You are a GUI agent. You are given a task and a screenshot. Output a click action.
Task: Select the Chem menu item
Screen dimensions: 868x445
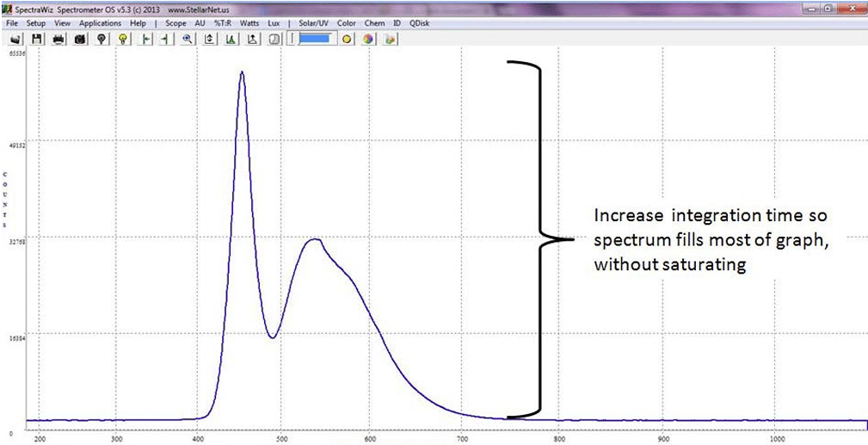[374, 23]
